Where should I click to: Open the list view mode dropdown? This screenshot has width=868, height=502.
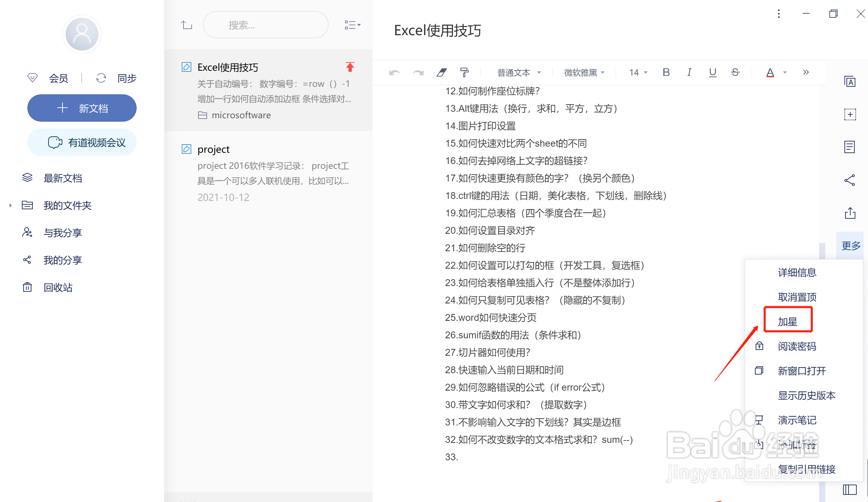pyautogui.click(x=353, y=25)
